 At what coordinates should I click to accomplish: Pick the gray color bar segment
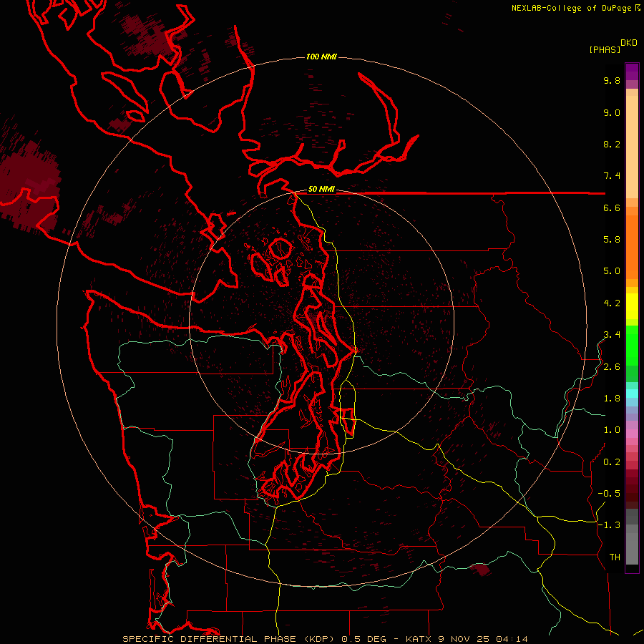coord(632,537)
